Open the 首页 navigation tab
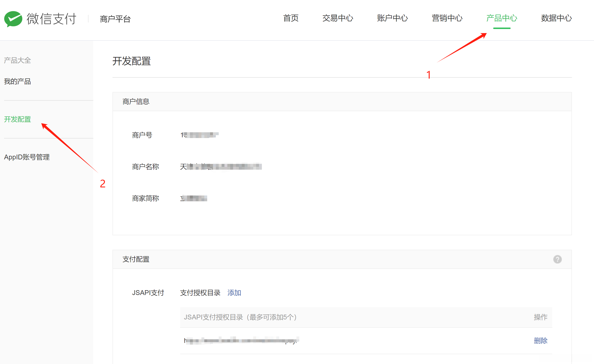This screenshot has width=594, height=364. pos(291,18)
